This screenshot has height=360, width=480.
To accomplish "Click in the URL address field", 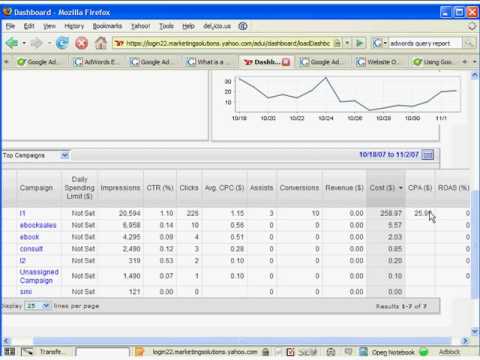I will [228, 43].
